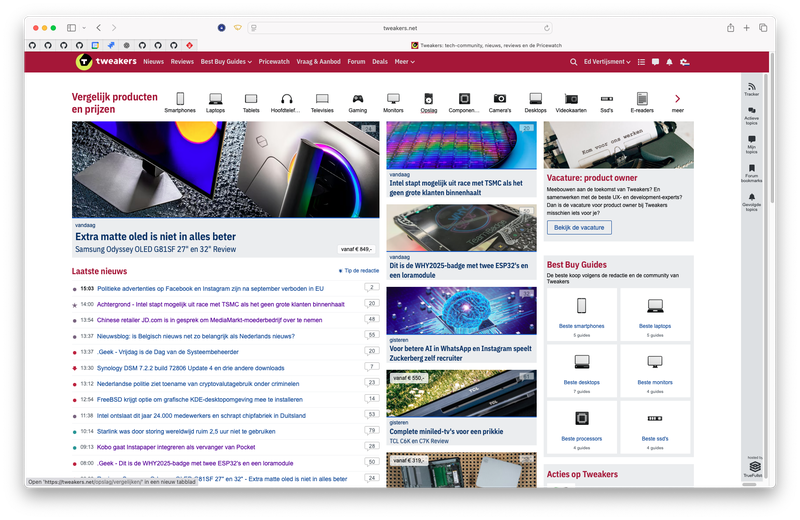Open the Synology DSM 7.2.2 news item
Image resolution: width=800 pixels, height=520 pixels.
(191, 368)
